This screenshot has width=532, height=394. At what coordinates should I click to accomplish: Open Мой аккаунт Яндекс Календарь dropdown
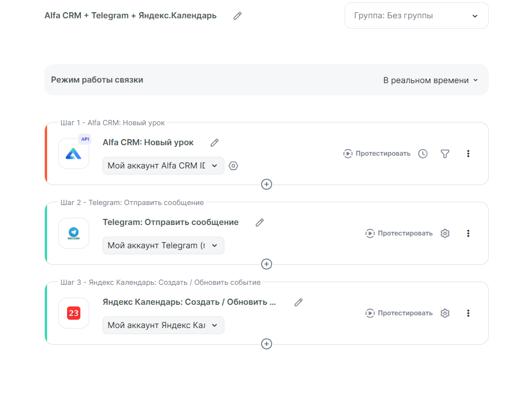point(163,325)
